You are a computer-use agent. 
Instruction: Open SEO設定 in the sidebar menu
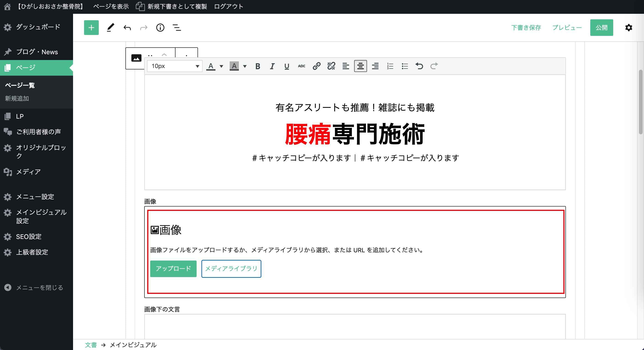coord(29,237)
